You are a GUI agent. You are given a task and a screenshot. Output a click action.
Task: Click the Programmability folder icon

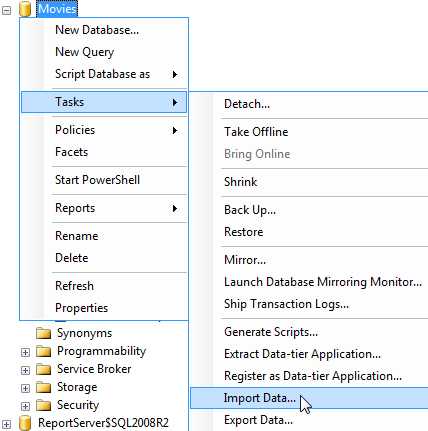click(43, 351)
